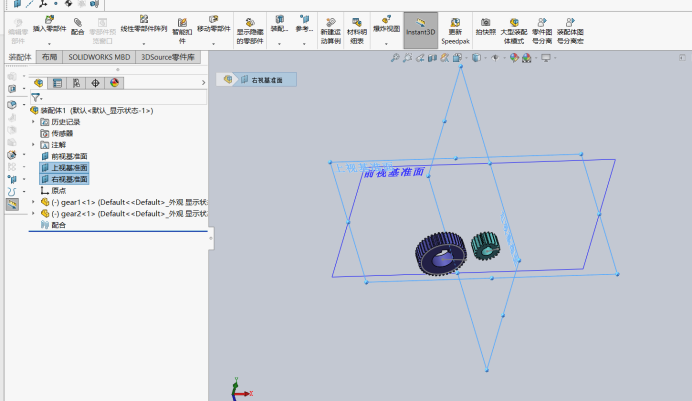Enable 大型装配体模式 large assembly mode
The image size is (692, 401).
point(514,30)
